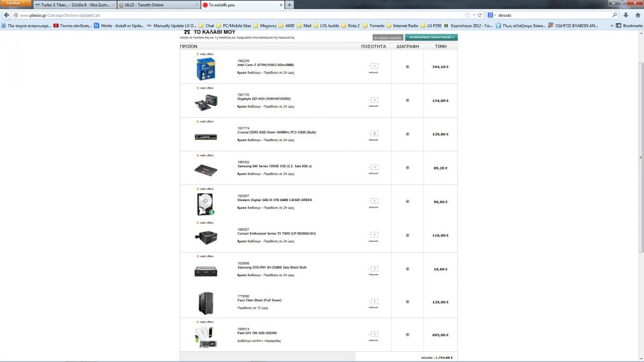Click the Intel Core i7 box thumbnail

point(206,69)
